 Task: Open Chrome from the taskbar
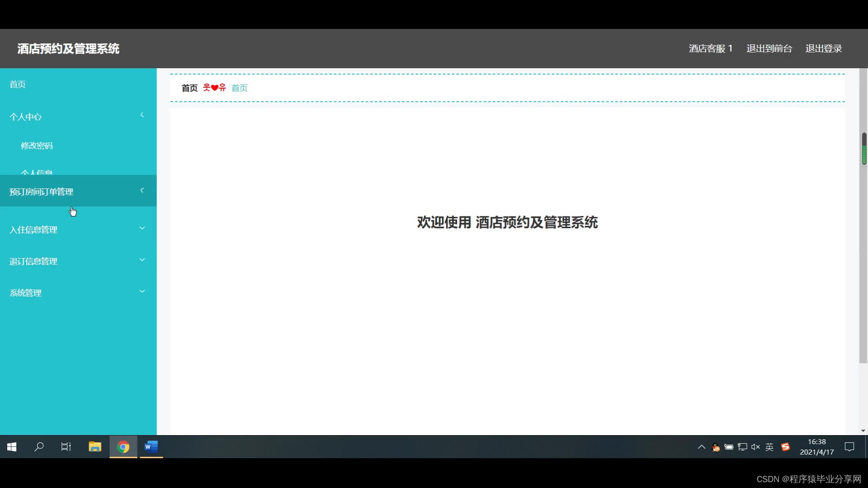(x=123, y=447)
